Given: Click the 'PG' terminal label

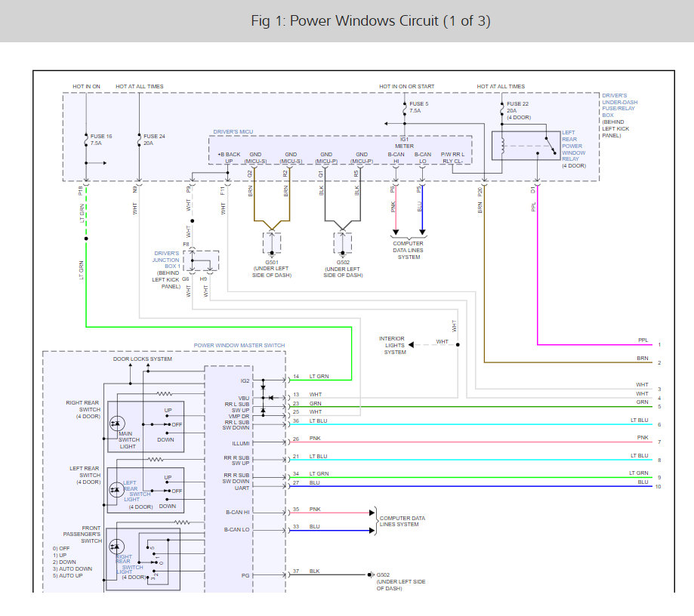Looking at the screenshot, I should pyautogui.click(x=245, y=575).
